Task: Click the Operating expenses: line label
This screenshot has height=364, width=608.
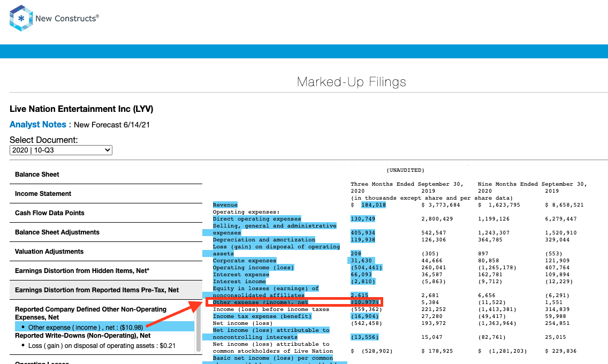Action: [246, 211]
